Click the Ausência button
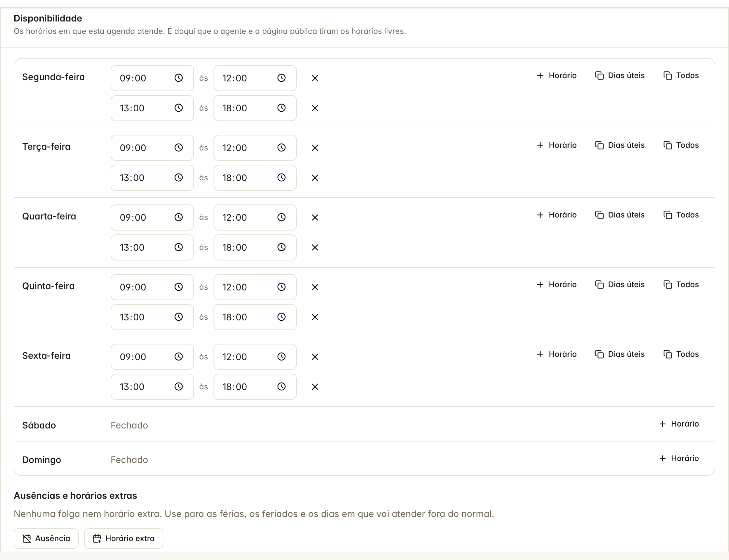Screen dimensions: 729x560 [46, 539]
